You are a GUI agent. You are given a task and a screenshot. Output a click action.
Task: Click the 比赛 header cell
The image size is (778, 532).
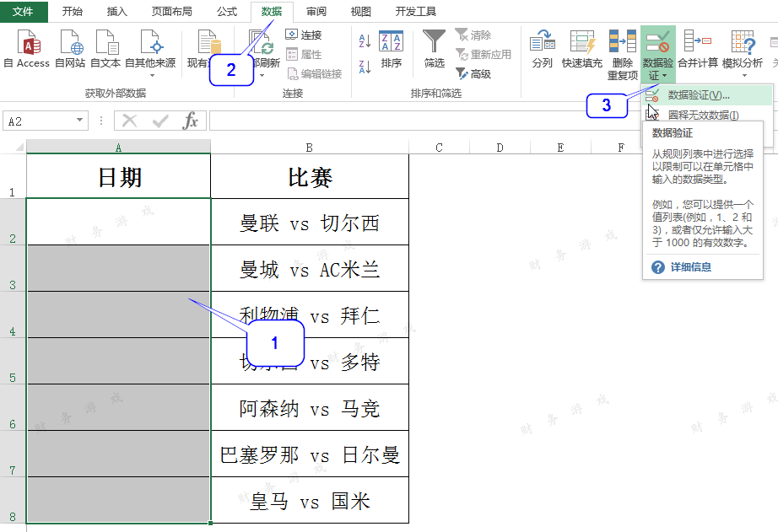coord(310,176)
